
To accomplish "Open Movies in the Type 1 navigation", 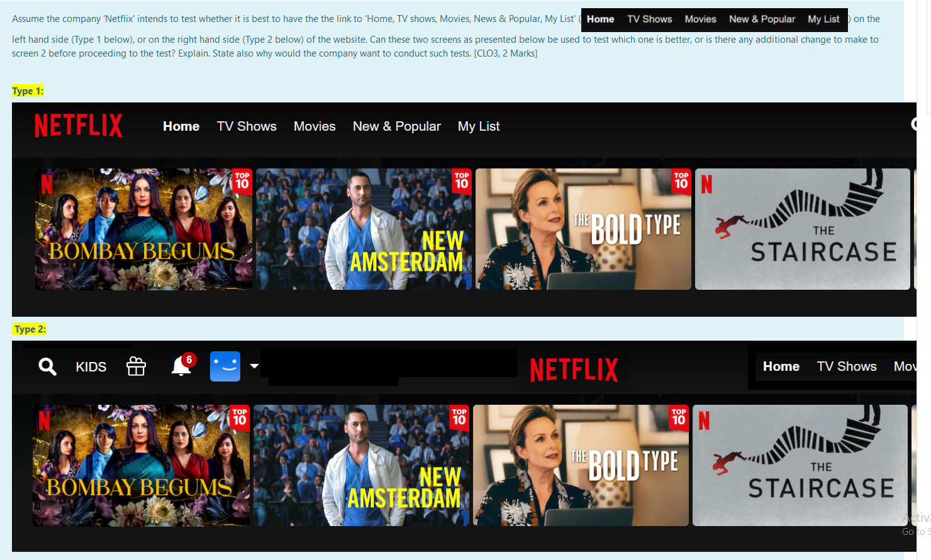I will click(315, 126).
